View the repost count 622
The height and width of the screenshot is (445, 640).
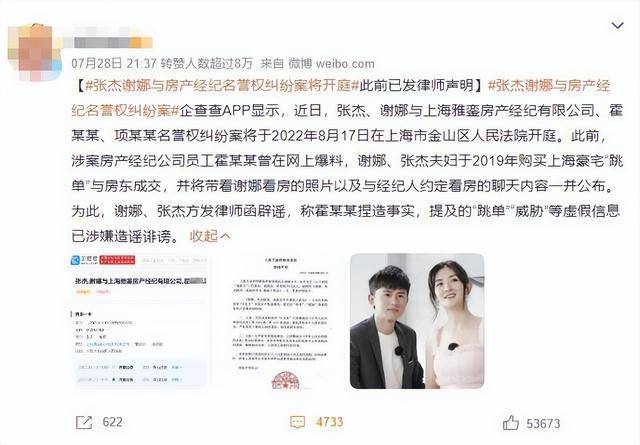click(x=112, y=422)
